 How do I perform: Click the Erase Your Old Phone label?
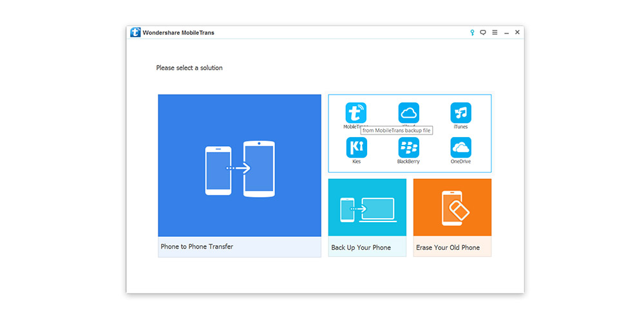tap(448, 247)
